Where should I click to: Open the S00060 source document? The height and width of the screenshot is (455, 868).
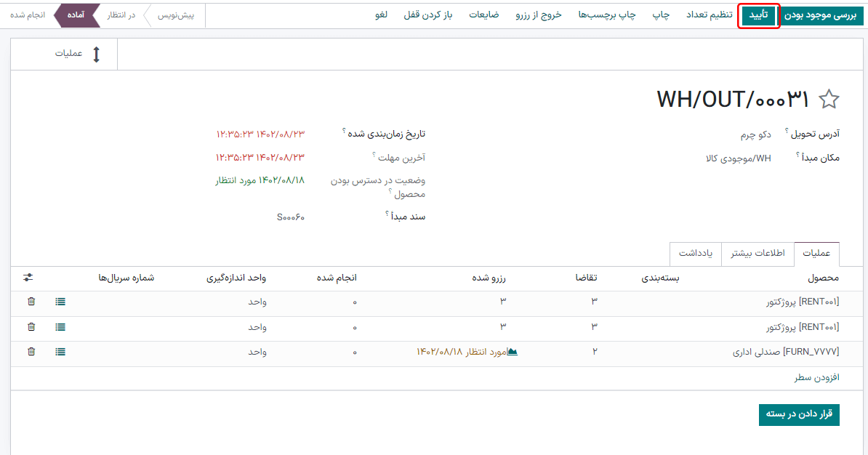(x=291, y=217)
